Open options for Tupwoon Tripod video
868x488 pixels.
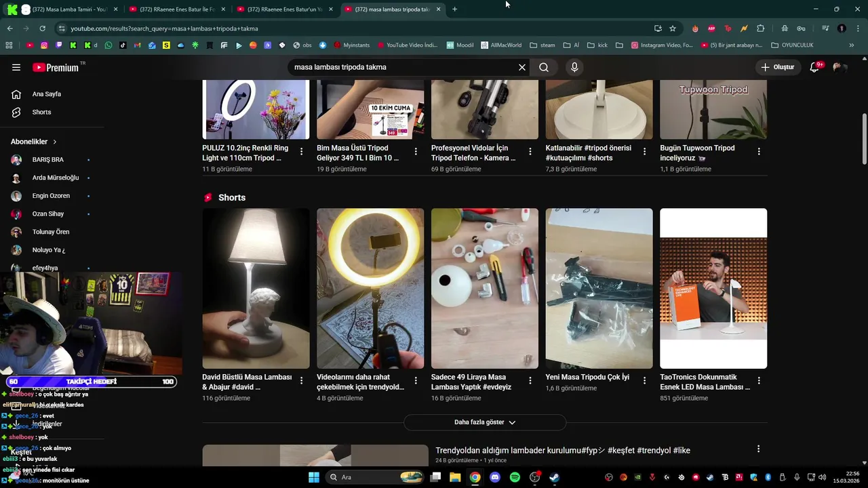(x=759, y=152)
